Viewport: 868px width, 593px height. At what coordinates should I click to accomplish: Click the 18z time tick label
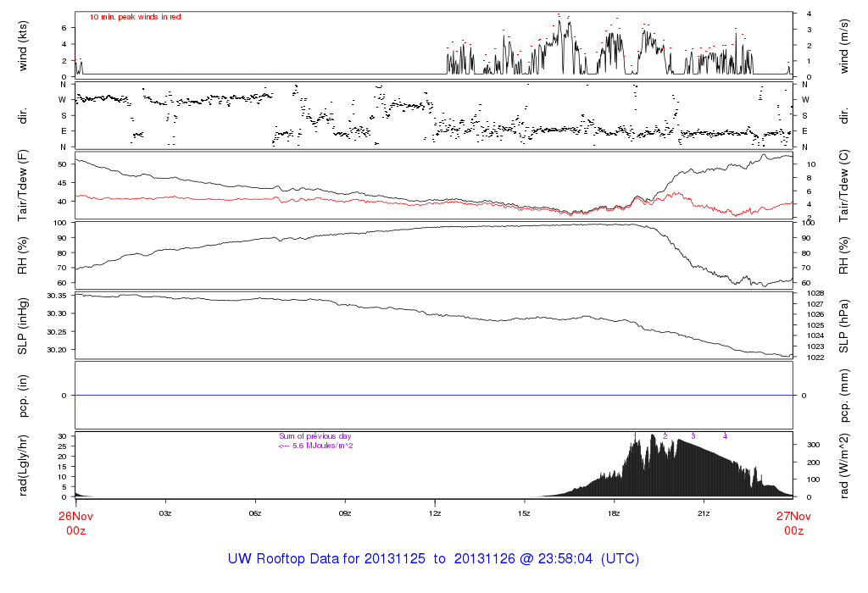(614, 513)
